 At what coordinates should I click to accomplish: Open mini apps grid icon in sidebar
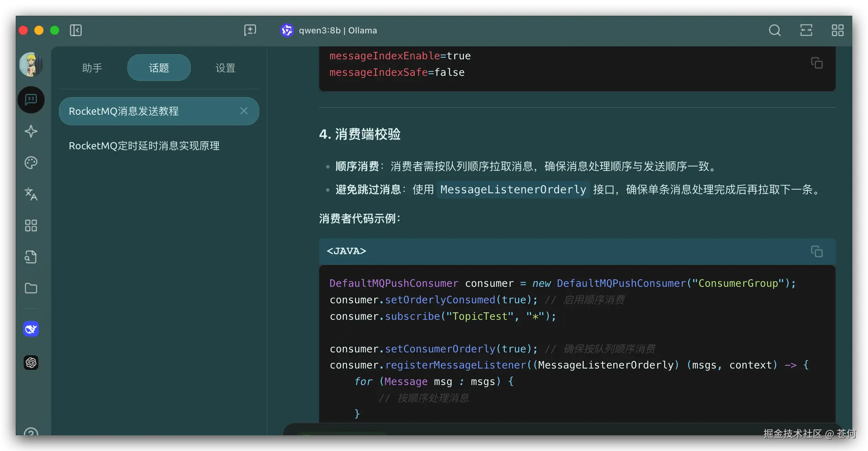coord(31,225)
